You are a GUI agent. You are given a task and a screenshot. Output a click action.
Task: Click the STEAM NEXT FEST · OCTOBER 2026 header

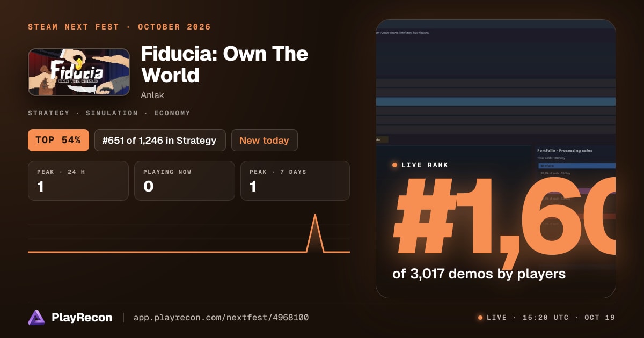click(x=119, y=27)
